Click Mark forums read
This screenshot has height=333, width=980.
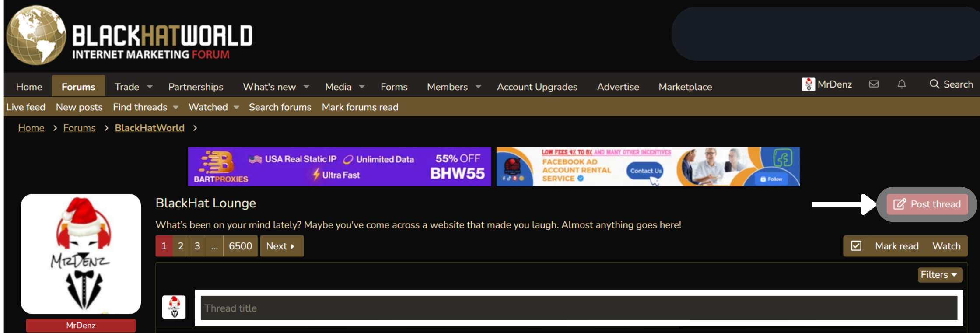pos(360,107)
